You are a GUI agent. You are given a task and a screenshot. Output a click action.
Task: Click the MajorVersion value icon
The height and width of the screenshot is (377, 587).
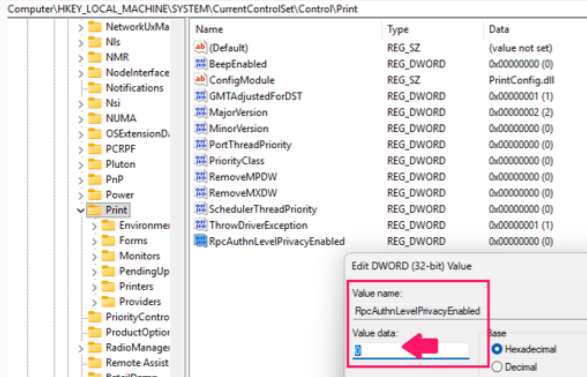click(200, 112)
